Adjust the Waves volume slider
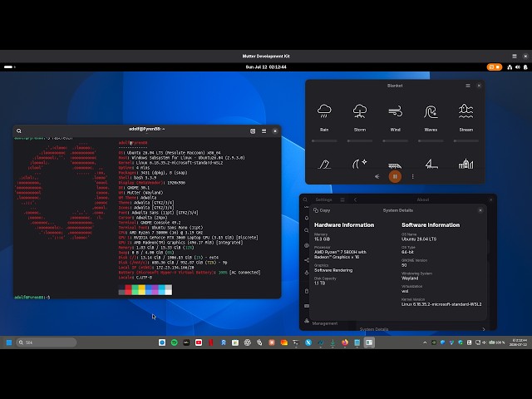This screenshot has width=532, height=399. coord(431,140)
